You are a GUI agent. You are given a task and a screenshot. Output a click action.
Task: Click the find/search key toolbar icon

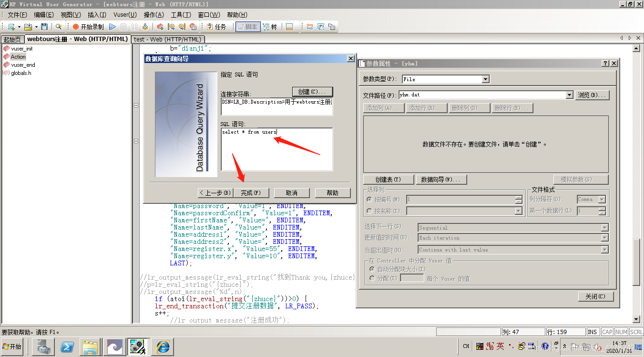point(59,27)
